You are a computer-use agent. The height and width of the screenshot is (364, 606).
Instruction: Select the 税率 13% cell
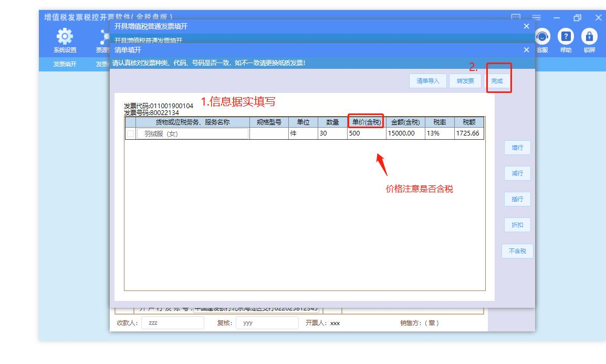(x=439, y=133)
